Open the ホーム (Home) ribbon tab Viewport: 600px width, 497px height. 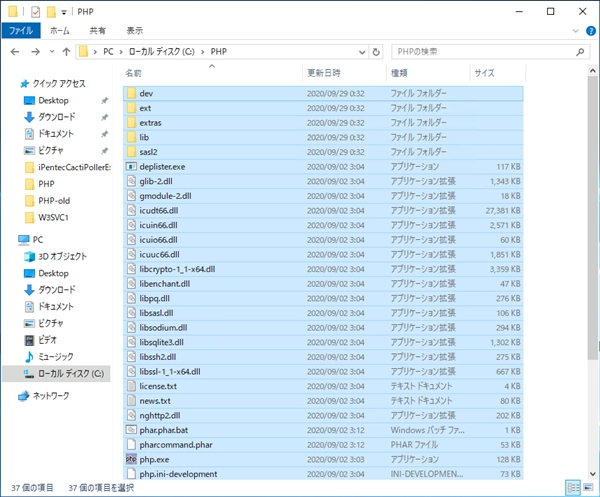(60, 31)
